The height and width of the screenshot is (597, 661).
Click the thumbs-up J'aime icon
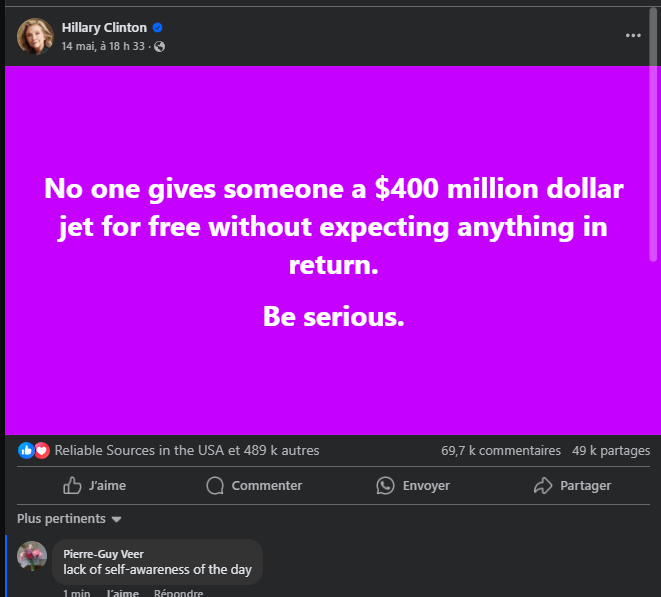click(x=72, y=486)
